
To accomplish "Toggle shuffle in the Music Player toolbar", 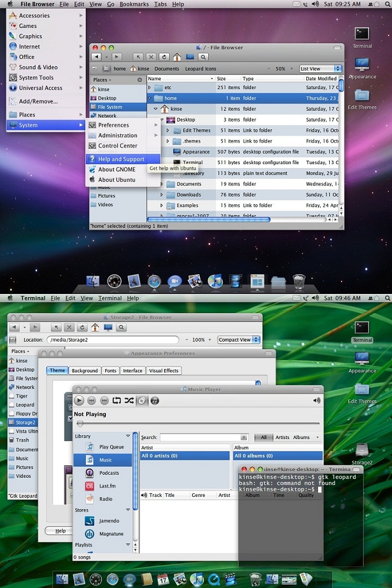I will 129,400.
